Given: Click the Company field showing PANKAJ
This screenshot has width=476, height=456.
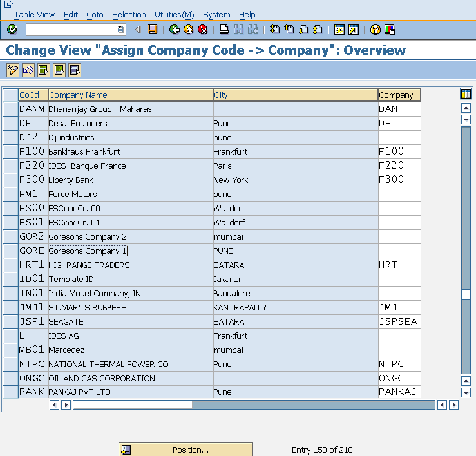Looking at the screenshot, I should pos(399,392).
